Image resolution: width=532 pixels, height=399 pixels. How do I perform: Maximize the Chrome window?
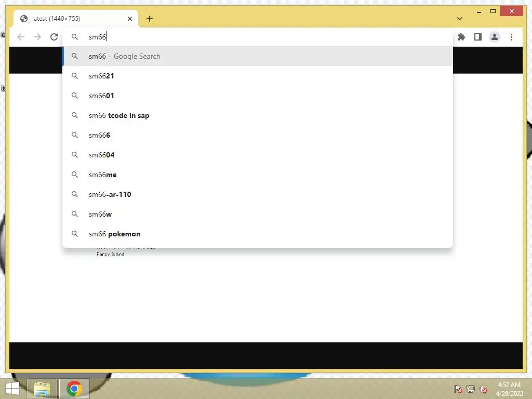[x=493, y=11]
